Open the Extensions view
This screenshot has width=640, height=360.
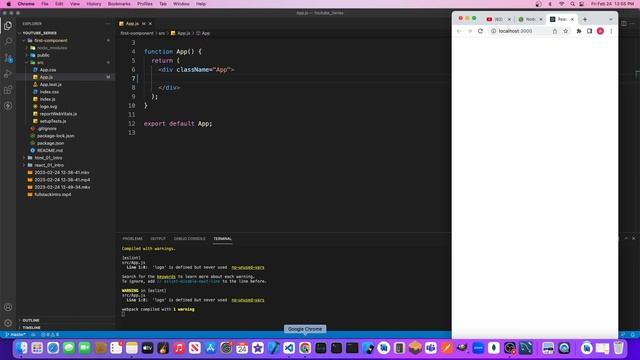(x=8, y=90)
